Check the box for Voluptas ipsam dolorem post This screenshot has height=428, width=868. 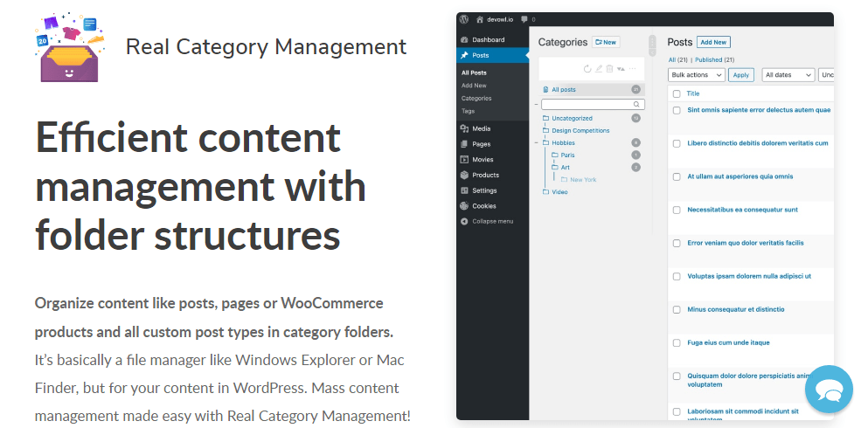click(x=677, y=277)
